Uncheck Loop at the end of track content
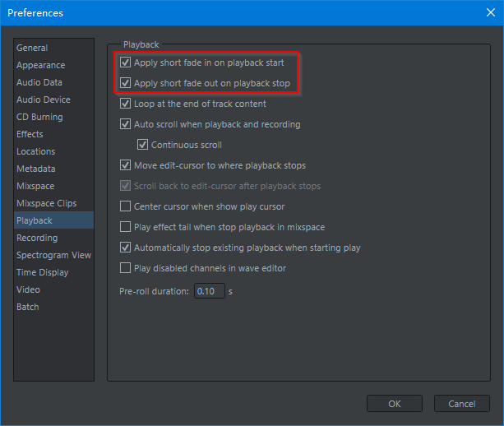Screen dimensions: 504x426 [x=125, y=104]
